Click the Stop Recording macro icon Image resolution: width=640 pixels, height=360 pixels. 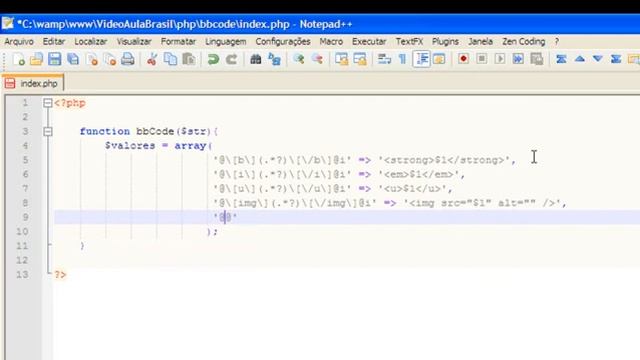[x=482, y=59]
